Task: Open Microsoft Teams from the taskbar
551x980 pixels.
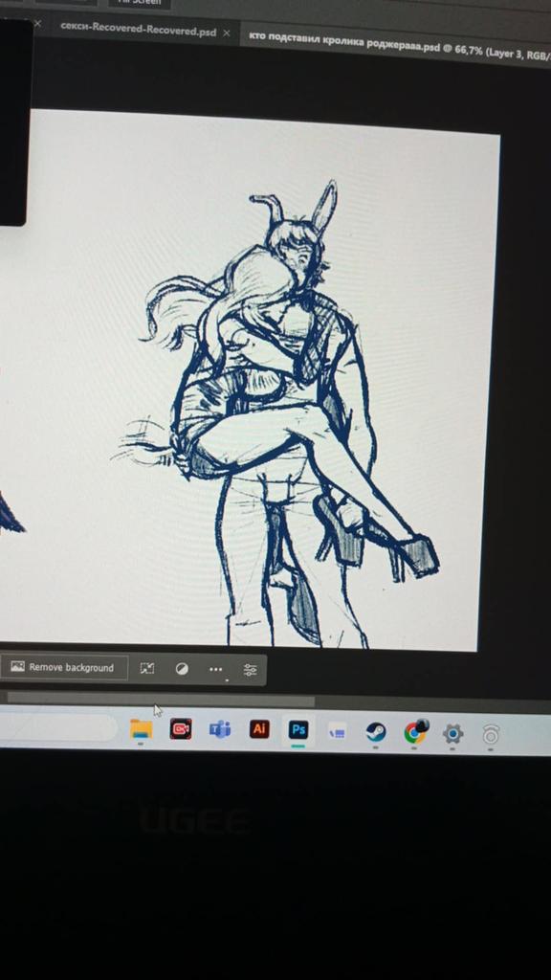Action: pos(219,728)
